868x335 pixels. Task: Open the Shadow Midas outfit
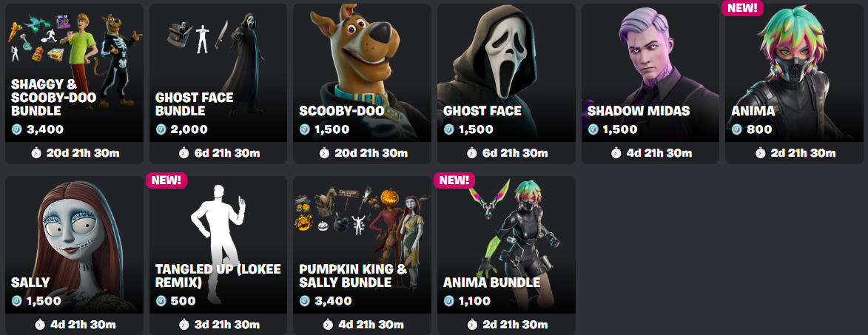tap(650, 84)
